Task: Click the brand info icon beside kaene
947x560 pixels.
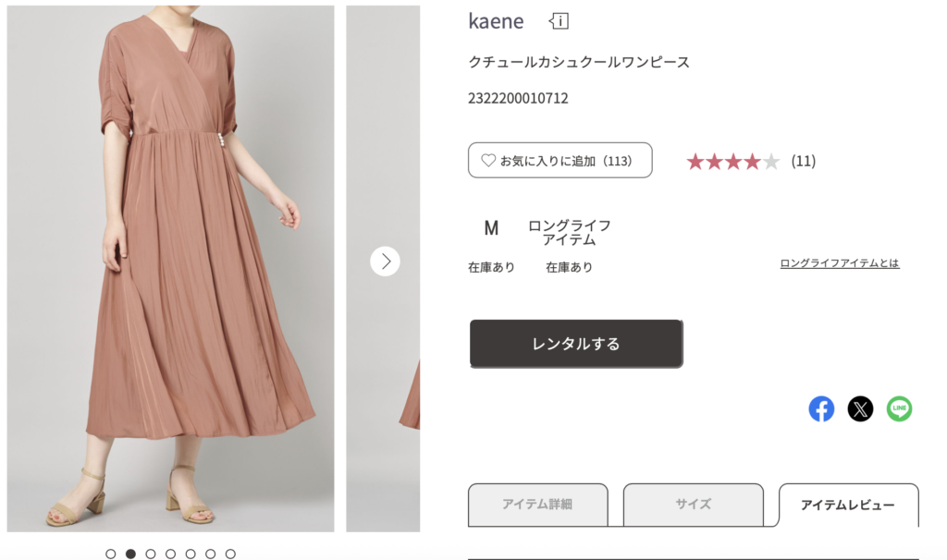Action: coord(559,20)
